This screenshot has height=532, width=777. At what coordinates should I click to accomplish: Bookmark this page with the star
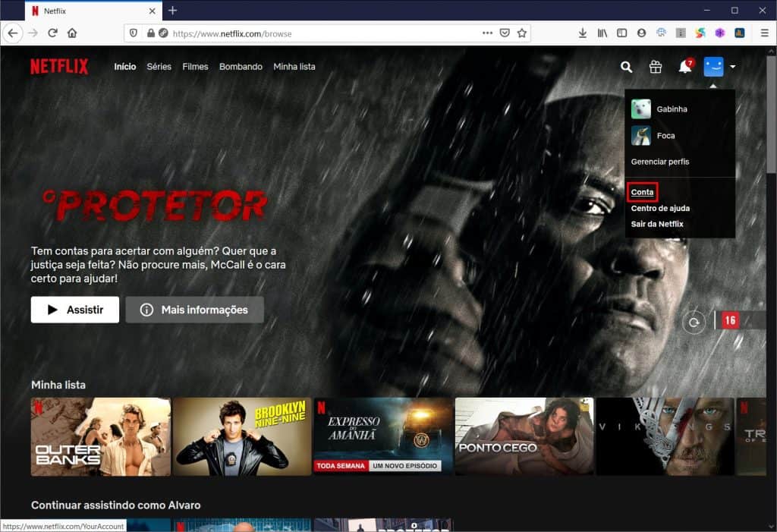pyautogui.click(x=522, y=33)
